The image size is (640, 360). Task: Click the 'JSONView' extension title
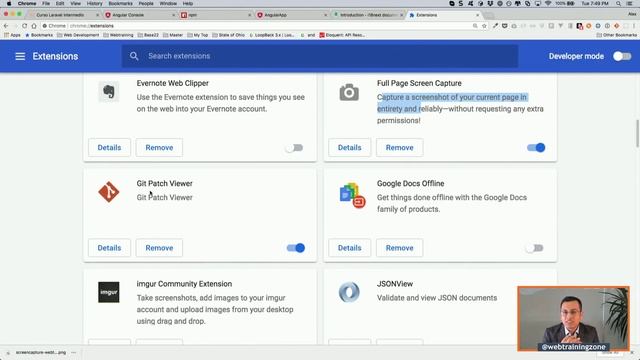395,284
